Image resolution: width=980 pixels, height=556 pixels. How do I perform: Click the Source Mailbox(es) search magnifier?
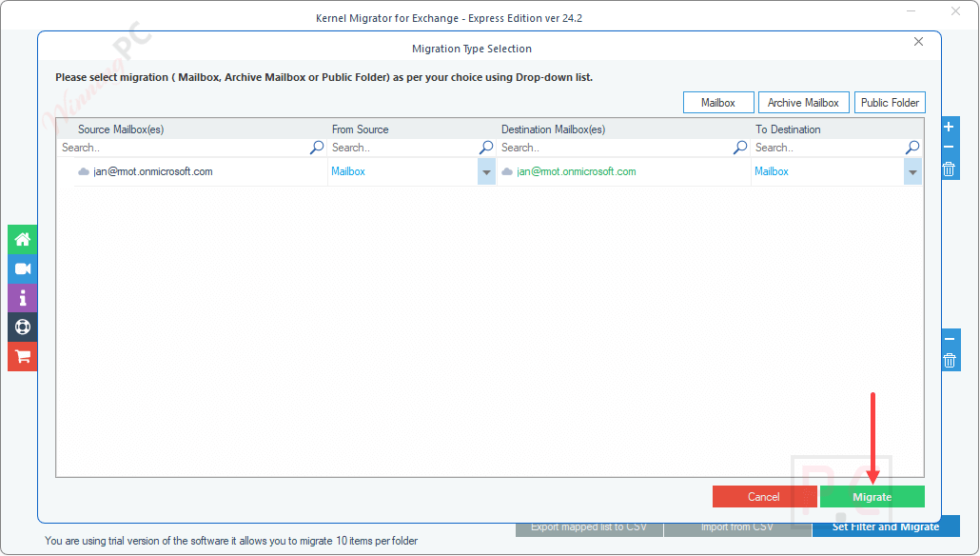317,148
